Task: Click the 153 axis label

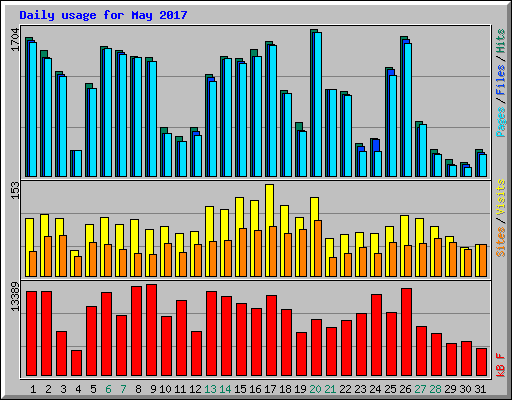Action: tap(15, 191)
